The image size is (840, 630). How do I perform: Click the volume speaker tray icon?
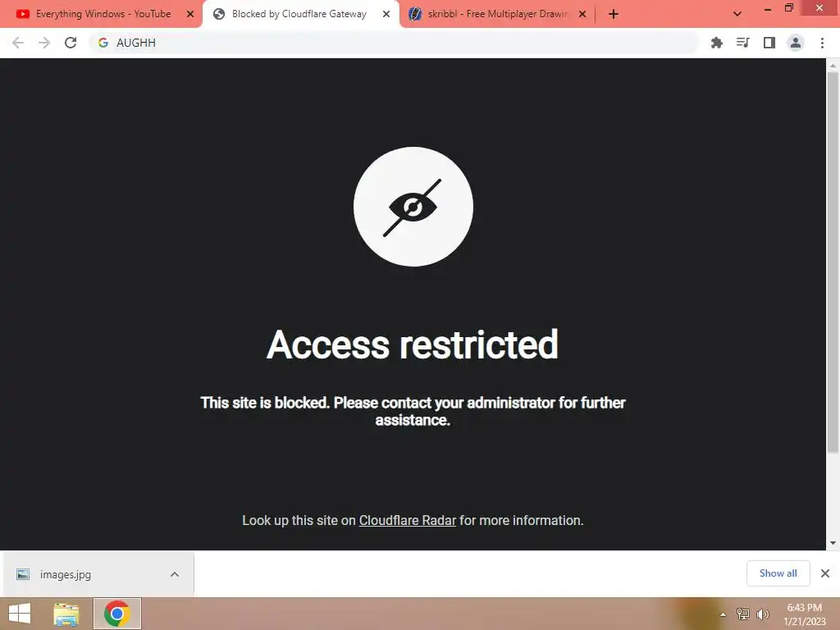click(x=762, y=614)
